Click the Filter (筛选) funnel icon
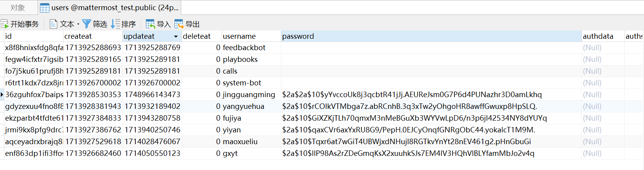Image resolution: width=644 pixels, height=170 pixels. [87, 24]
